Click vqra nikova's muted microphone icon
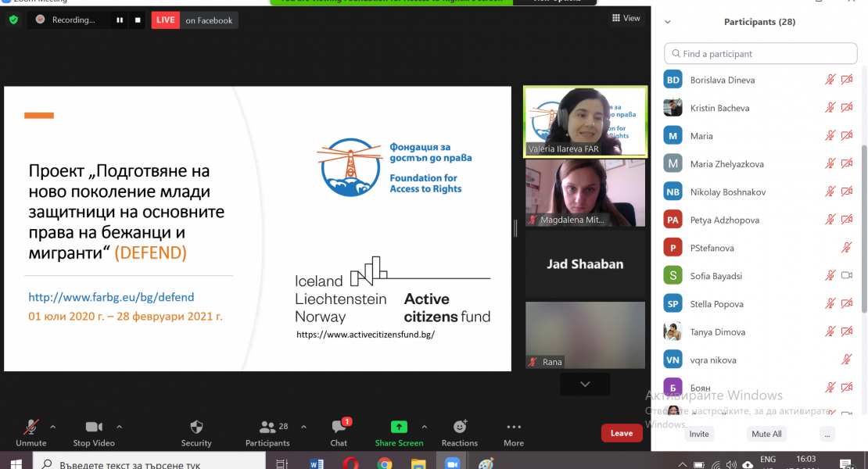Viewport: 868px width, 469px height. coord(846,360)
